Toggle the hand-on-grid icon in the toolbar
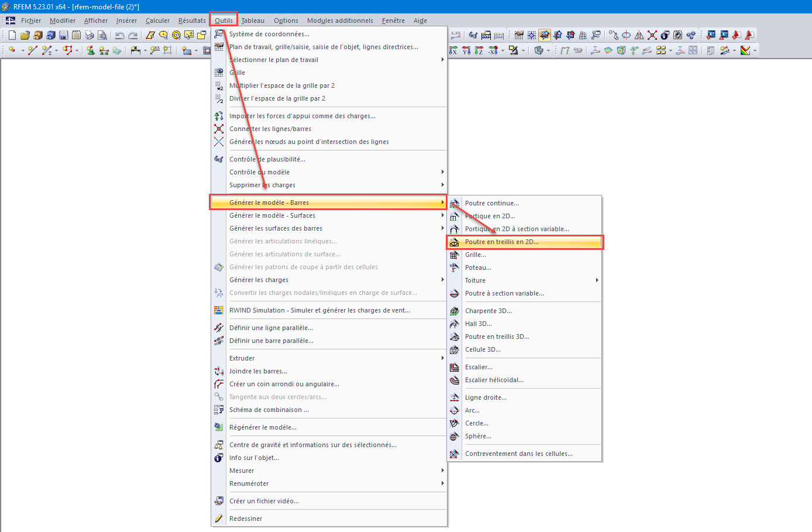Image resolution: width=812 pixels, height=532 pixels. pos(519,35)
